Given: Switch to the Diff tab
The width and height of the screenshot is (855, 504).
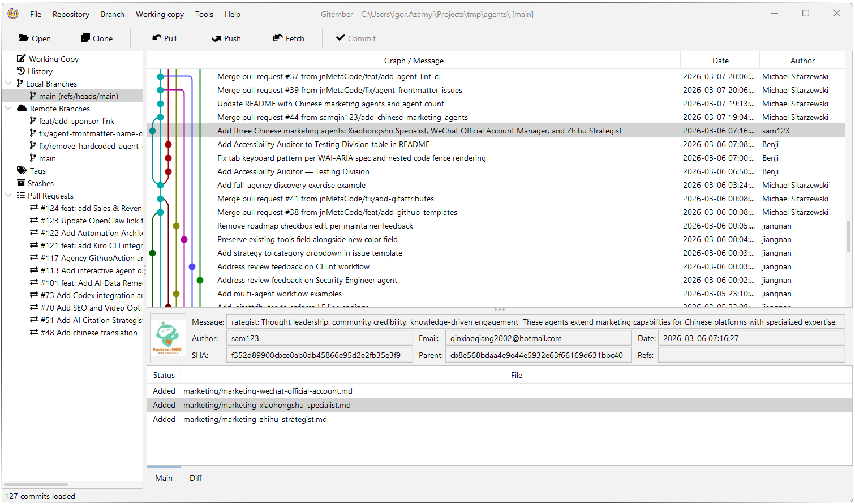Looking at the screenshot, I should click(x=195, y=478).
